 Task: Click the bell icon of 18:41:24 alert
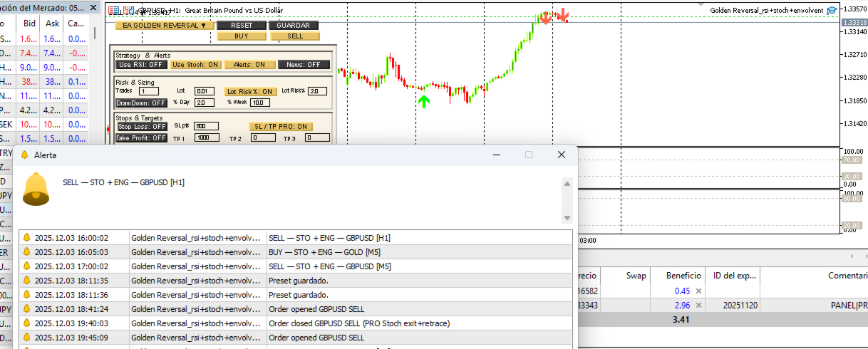27,308
